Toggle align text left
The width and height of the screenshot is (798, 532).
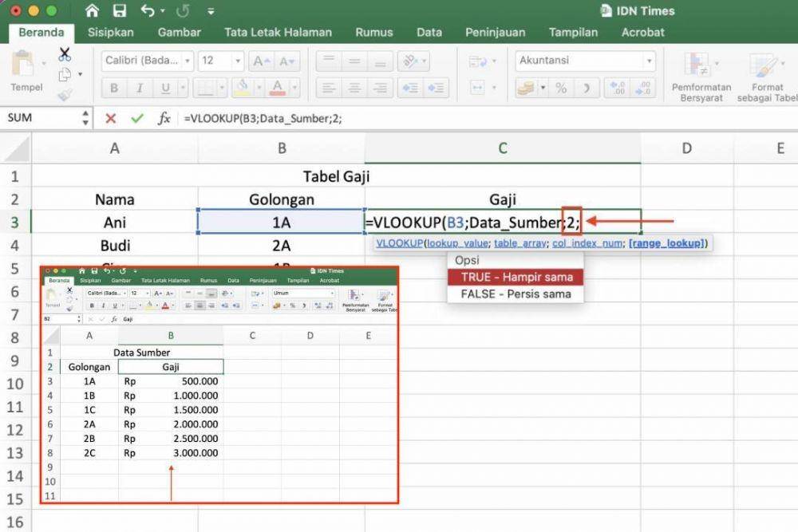[x=329, y=88]
